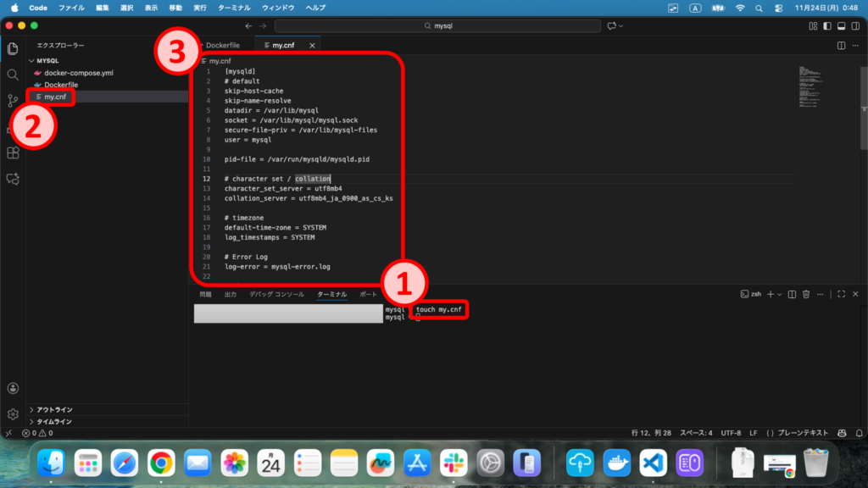Viewport: 868px width, 488px height.
Task: Expand the タイムライン section
Action: [53, 421]
